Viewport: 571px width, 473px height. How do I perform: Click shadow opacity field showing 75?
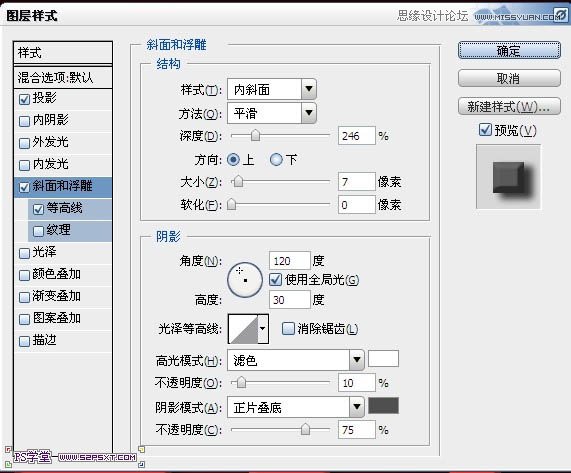tap(357, 430)
